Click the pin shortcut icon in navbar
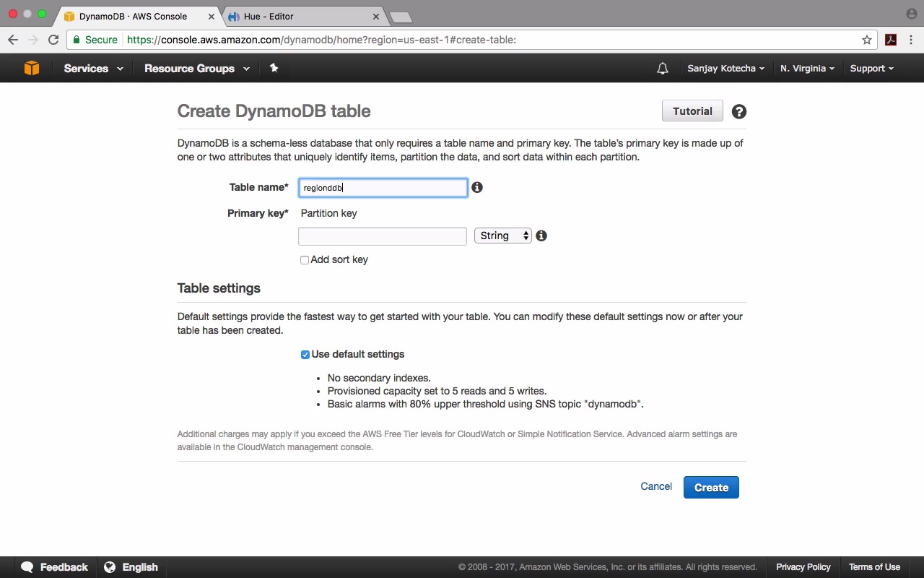This screenshot has width=924, height=578. [274, 68]
